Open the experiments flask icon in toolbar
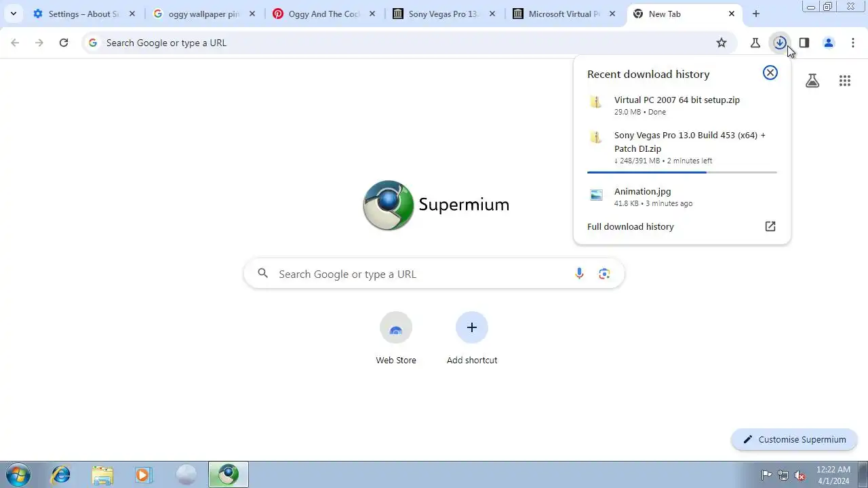The height and width of the screenshot is (488, 868). point(755,43)
